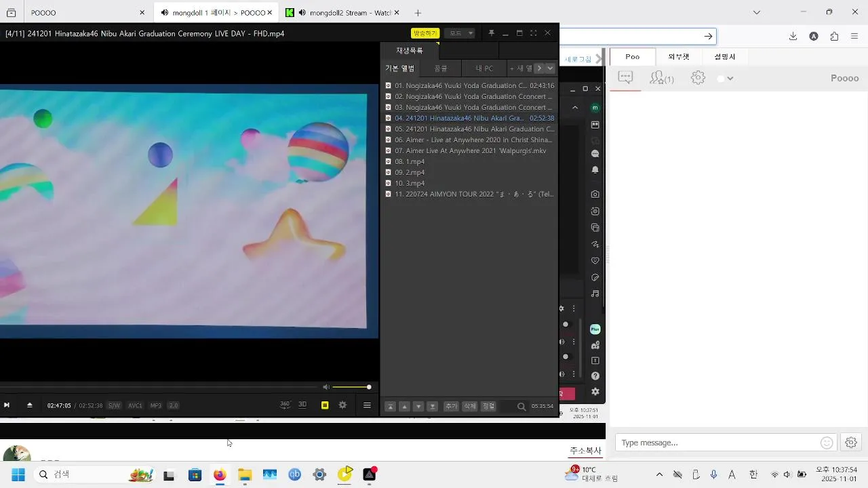Screen dimensions: 868x488
Task: Open the notifications bell in the sidebar
Action: click(595, 170)
